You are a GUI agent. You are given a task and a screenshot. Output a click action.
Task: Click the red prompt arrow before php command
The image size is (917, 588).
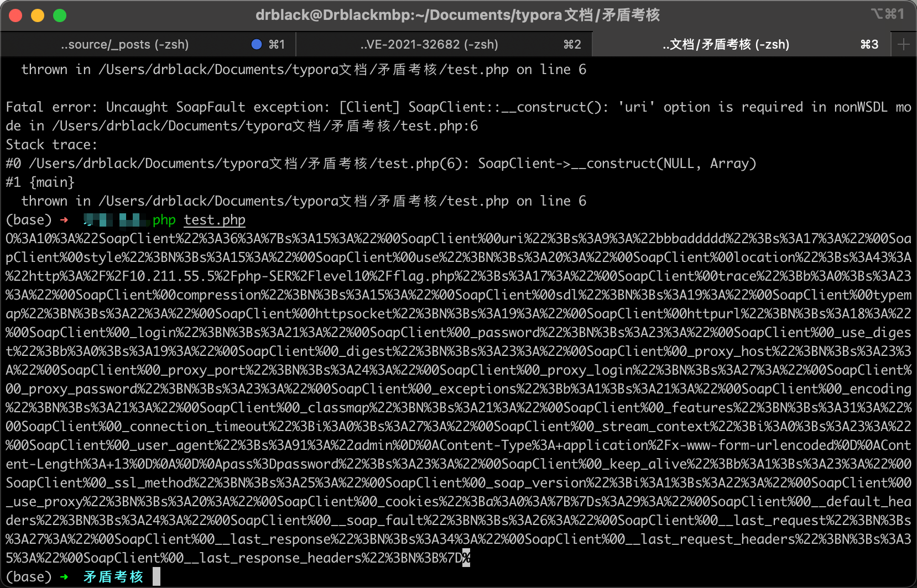pyautogui.click(x=64, y=220)
